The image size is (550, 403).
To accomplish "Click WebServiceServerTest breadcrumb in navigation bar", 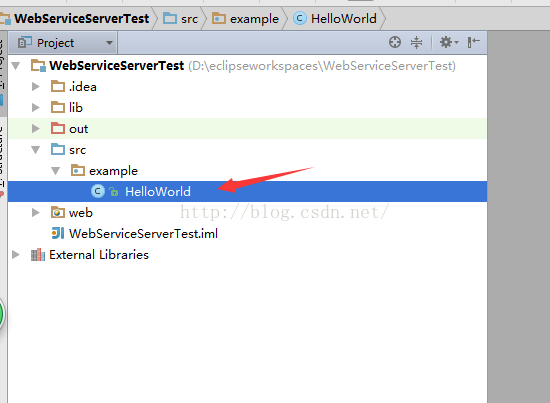I will (x=82, y=19).
